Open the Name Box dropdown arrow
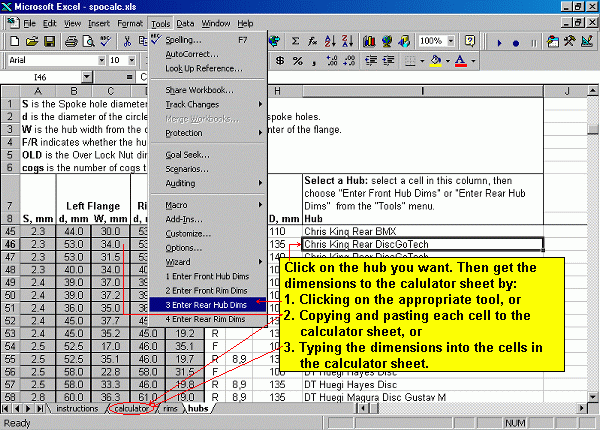The width and height of the screenshot is (600, 430). click(87, 77)
